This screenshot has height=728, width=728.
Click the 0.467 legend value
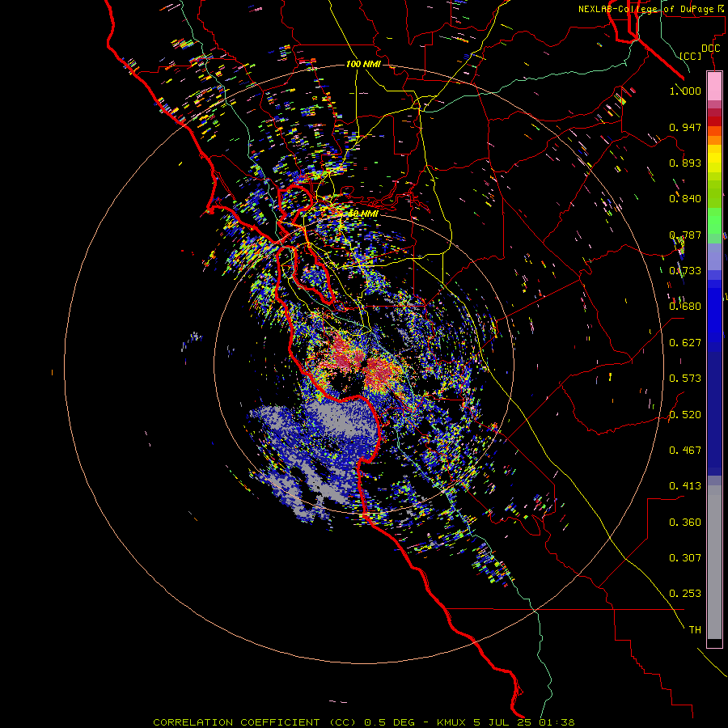click(685, 451)
